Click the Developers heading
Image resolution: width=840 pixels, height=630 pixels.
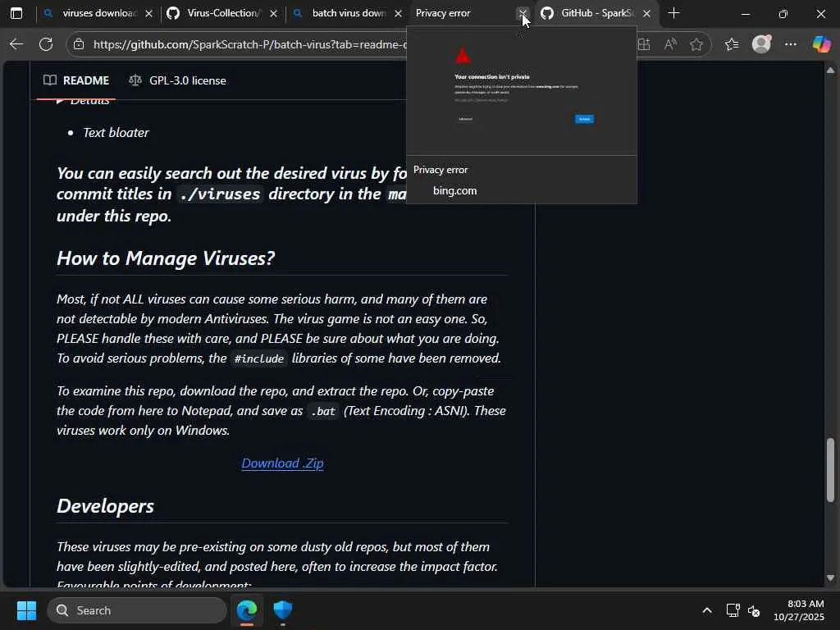pos(106,505)
